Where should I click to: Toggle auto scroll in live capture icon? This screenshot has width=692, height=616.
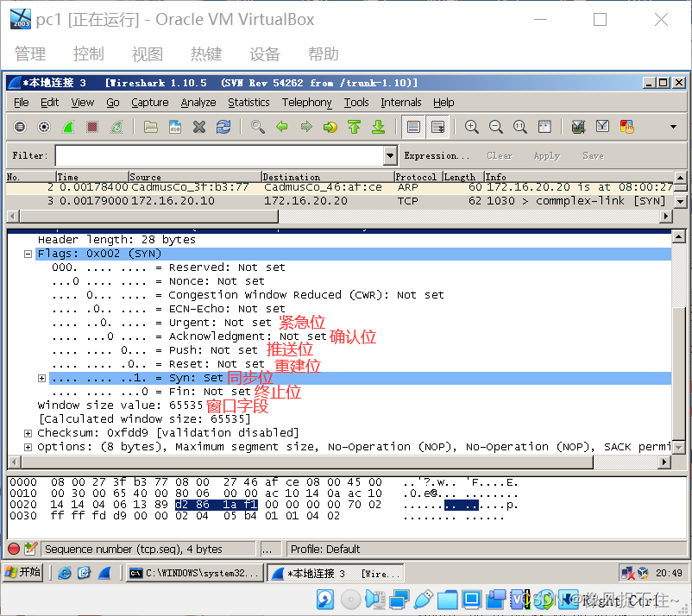437,127
